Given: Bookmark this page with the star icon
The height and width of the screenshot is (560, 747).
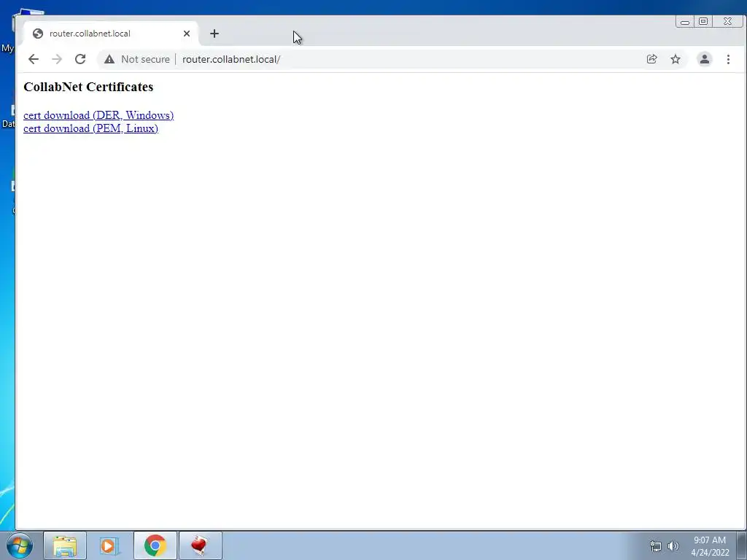Looking at the screenshot, I should (x=676, y=59).
